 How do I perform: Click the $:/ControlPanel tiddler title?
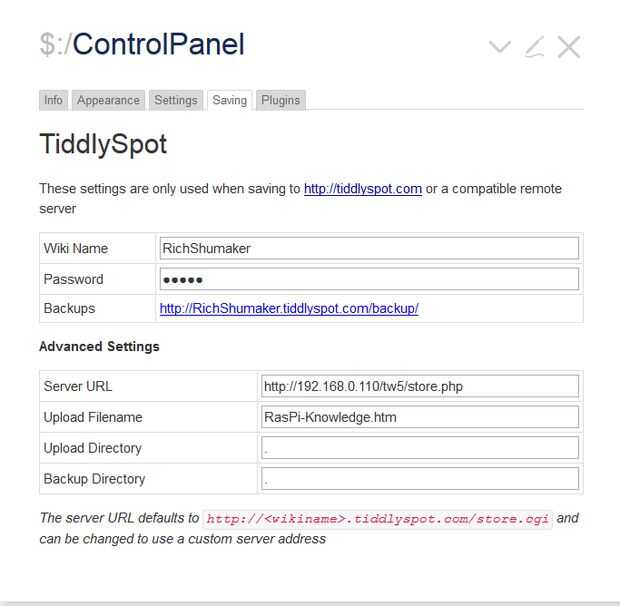[142, 45]
